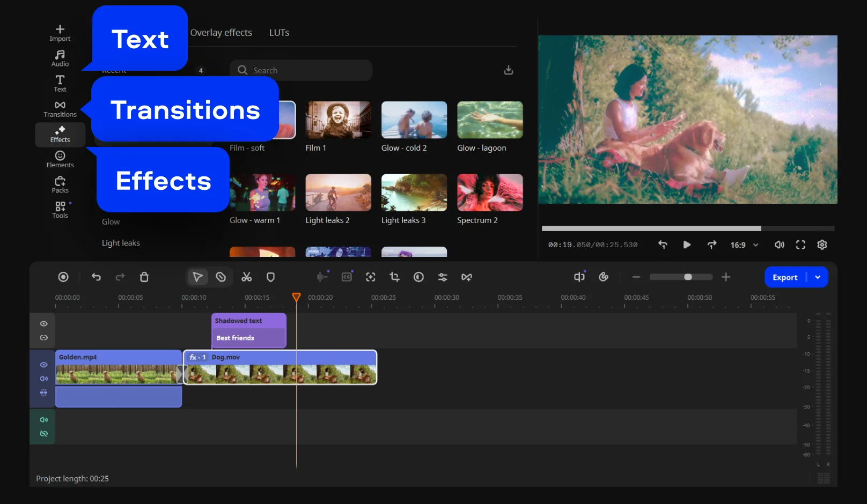This screenshot has height=504, width=867.
Task: Open the preview settings gear menu
Action: (x=821, y=245)
